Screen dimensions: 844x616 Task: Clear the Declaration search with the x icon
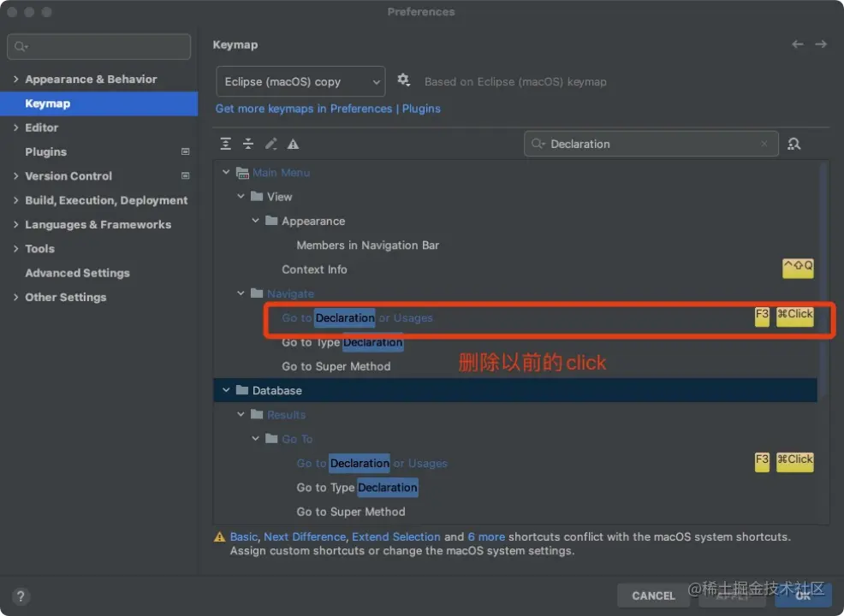coord(764,144)
